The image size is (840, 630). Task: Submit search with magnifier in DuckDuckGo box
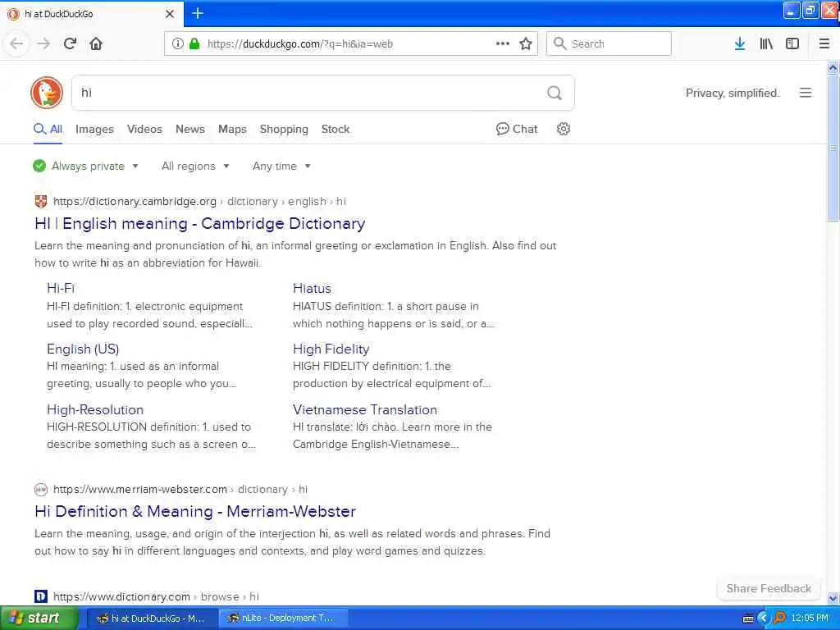click(555, 93)
